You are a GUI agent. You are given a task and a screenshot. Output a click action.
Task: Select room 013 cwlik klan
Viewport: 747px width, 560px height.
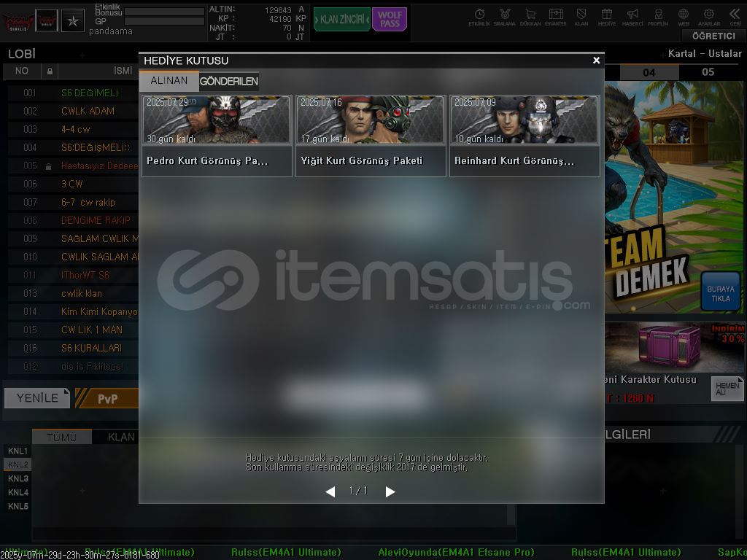click(x=73, y=293)
